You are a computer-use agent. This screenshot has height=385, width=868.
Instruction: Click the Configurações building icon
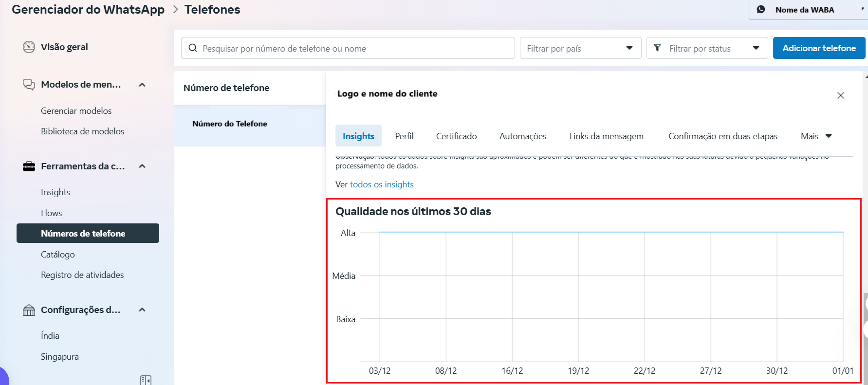click(x=29, y=310)
